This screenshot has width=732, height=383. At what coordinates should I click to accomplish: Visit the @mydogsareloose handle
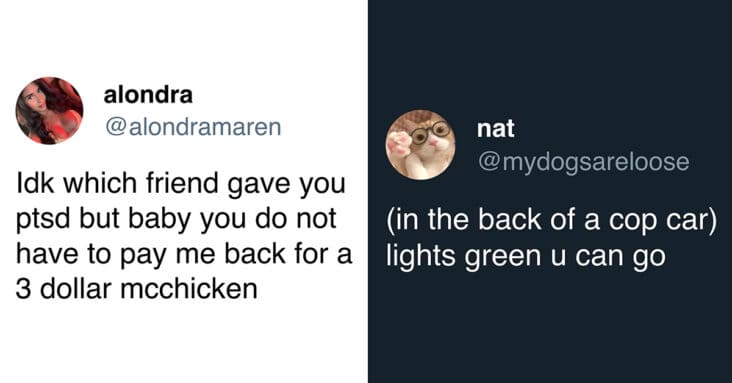[x=584, y=162]
